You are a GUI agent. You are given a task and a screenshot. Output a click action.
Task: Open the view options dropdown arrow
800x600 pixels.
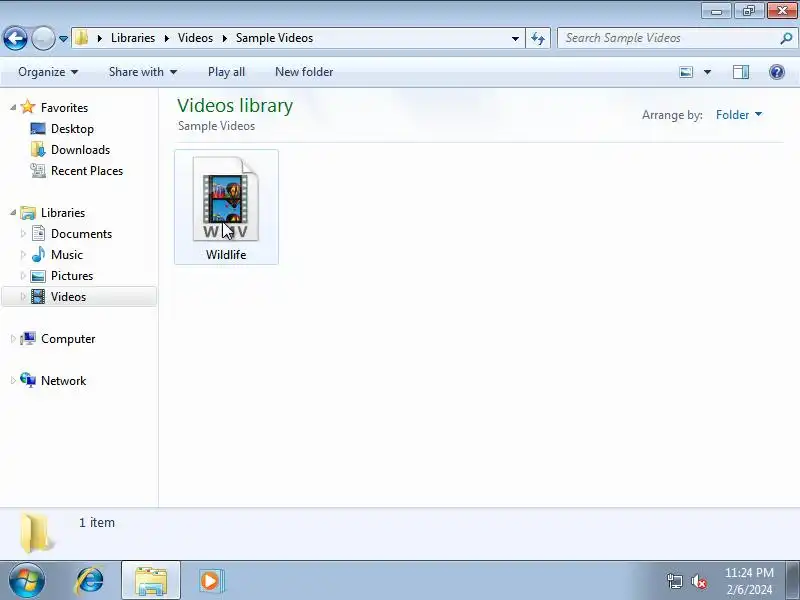(707, 72)
